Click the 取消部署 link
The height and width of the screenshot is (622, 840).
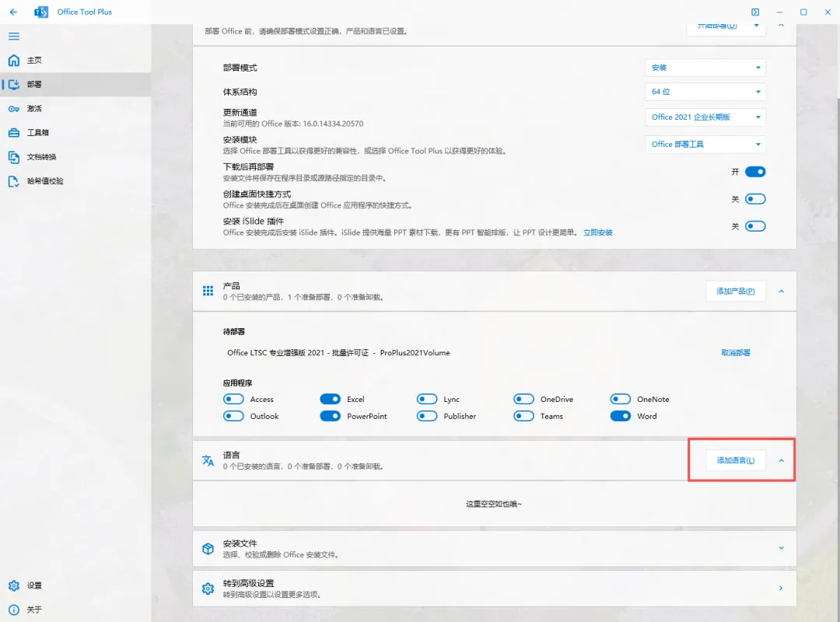coord(736,352)
